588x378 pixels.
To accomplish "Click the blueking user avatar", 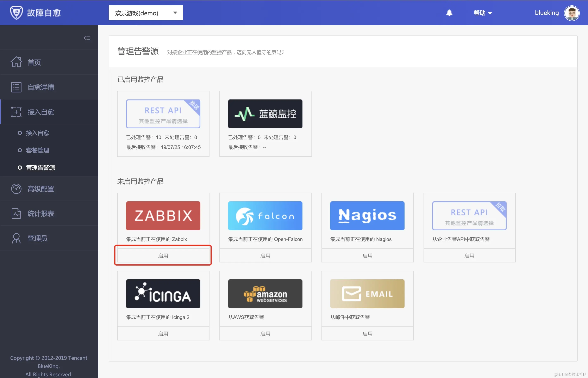I will 571,13.
